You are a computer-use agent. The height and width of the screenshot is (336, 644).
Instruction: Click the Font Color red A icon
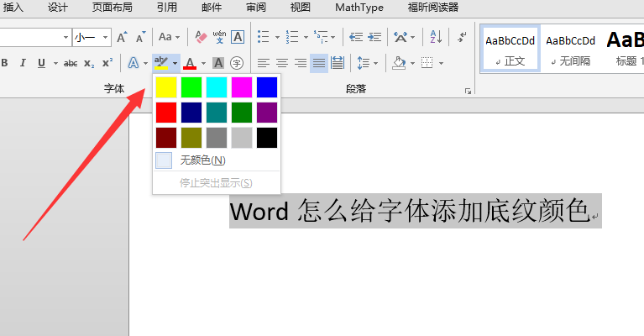pos(190,63)
